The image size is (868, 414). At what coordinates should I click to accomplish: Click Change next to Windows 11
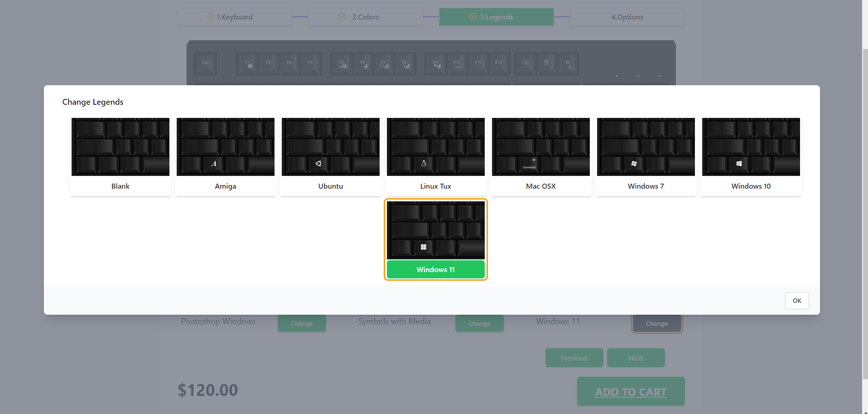657,323
